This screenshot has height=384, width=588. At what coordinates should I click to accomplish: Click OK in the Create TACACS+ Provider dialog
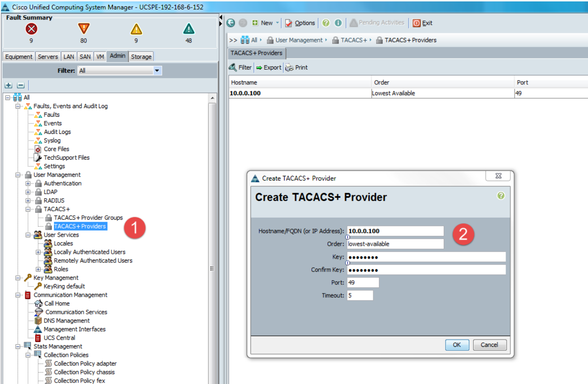pos(457,344)
